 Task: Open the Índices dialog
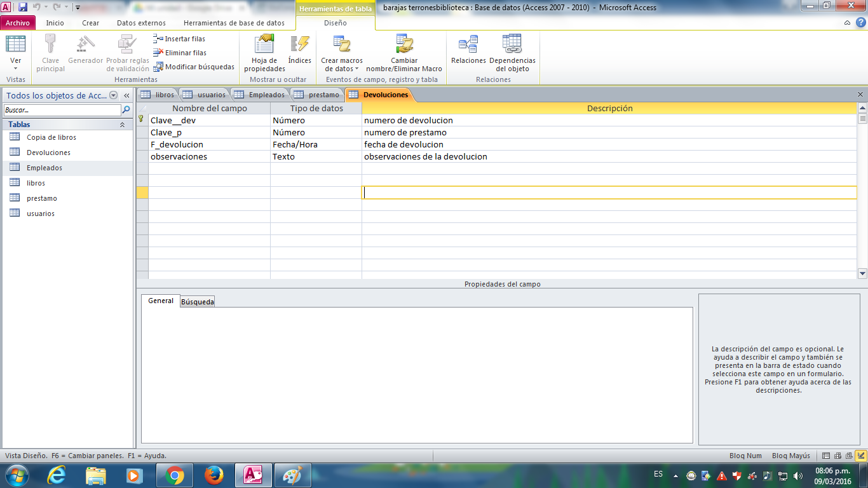[x=299, y=51]
